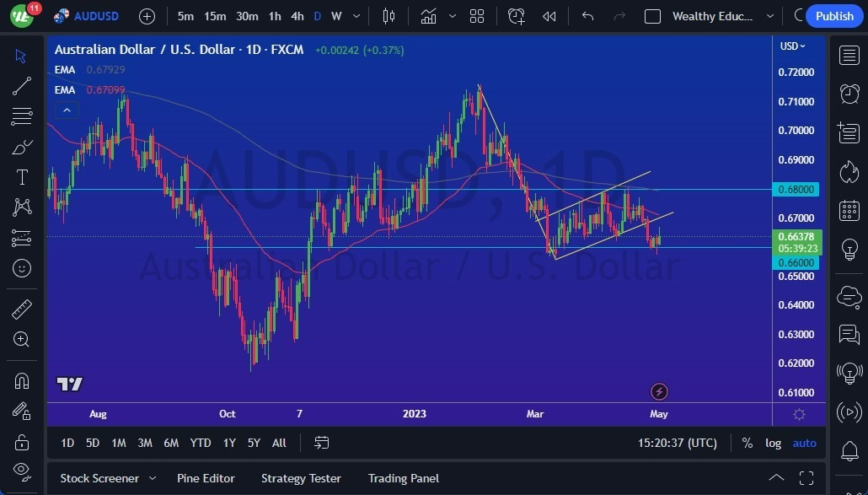Screen dimensions: 868x495
Task: Switch to the Pine Editor tab
Action: pos(206,478)
